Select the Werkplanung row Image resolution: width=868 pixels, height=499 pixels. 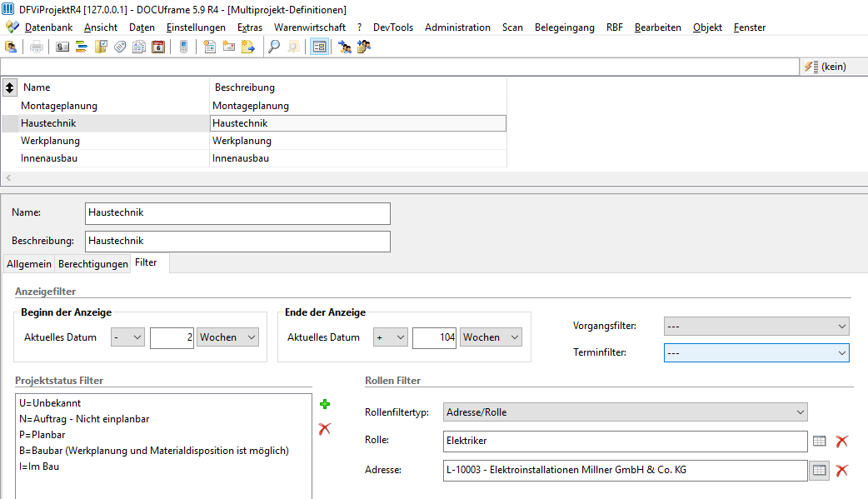coord(254,141)
